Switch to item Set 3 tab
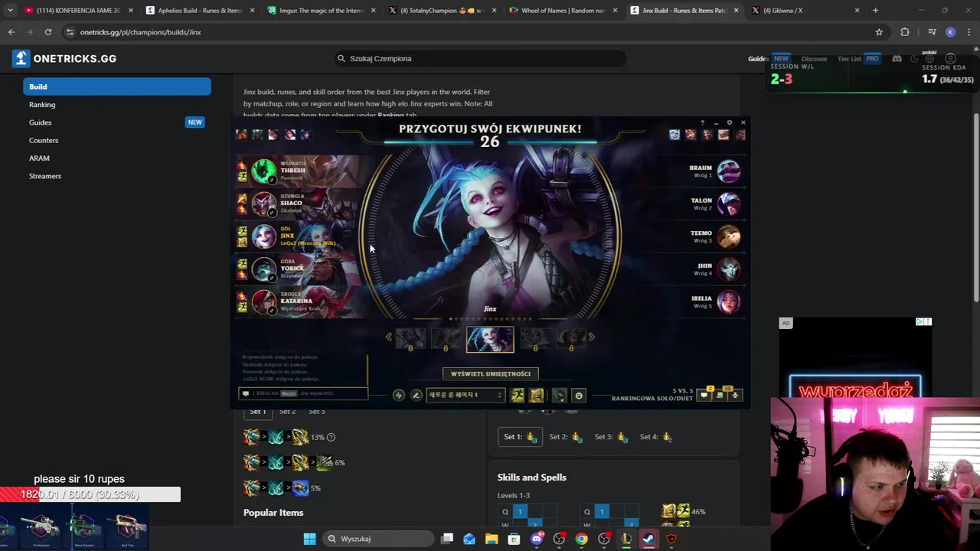The image size is (980, 551). point(317,411)
